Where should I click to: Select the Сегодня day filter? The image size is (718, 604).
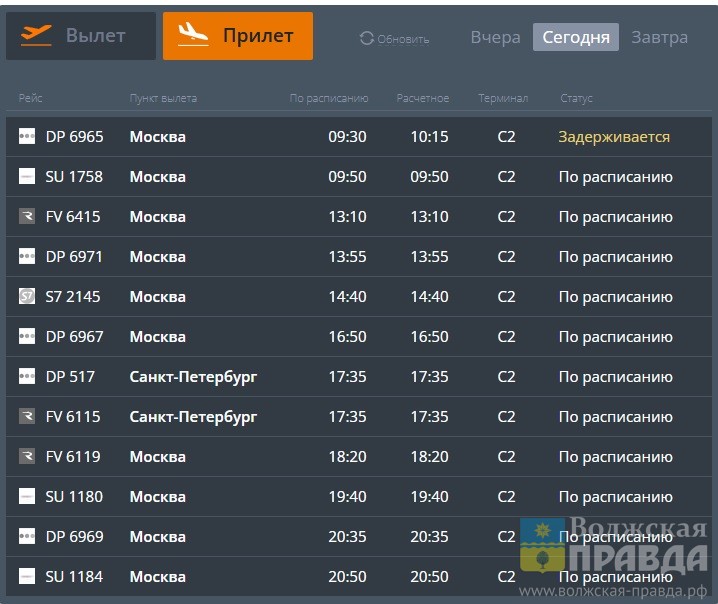pyautogui.click(x=575, y=38)
